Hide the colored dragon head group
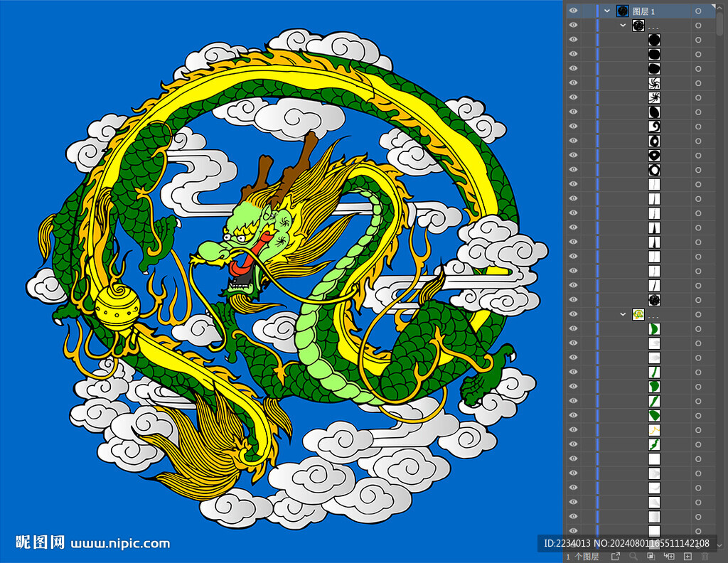The image size is (728, 563). 573,314
